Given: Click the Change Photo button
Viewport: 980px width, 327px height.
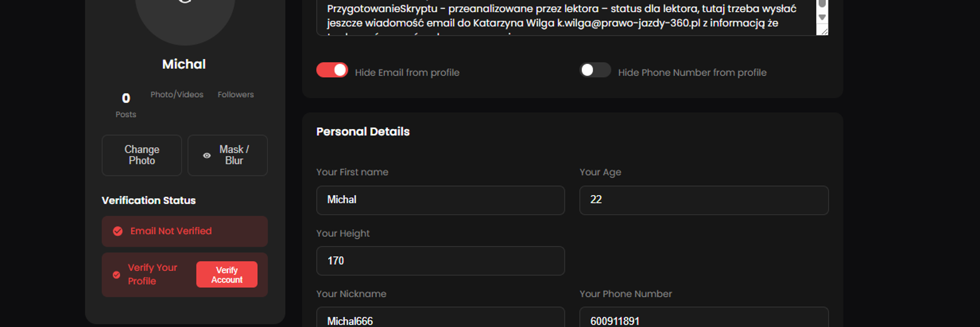Looking at the screenshot, I should tap(142, 155).
